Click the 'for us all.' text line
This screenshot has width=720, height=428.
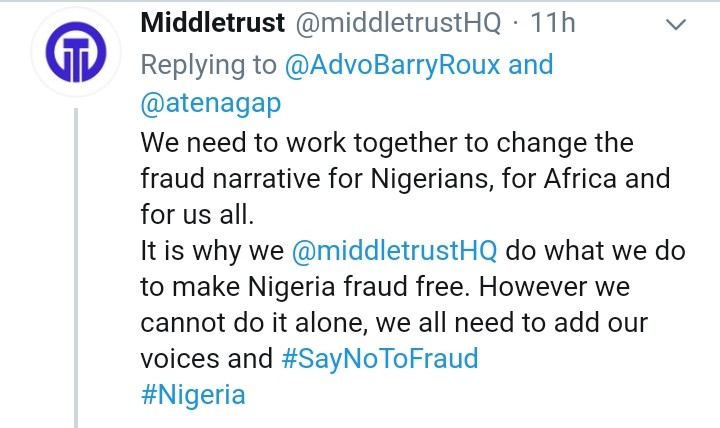tap(197, 214)
